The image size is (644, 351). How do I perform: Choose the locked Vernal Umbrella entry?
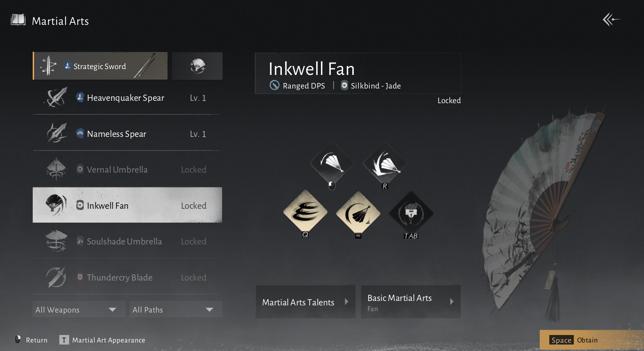pos(126,170)
